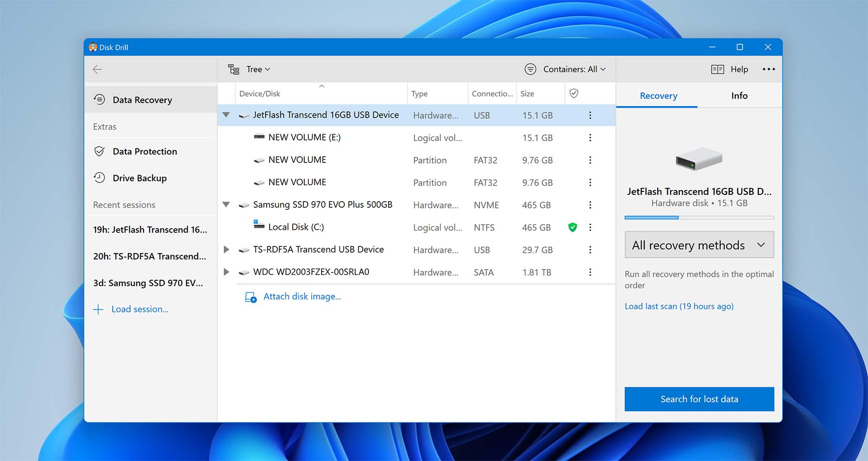Open options menu for Local Disk (C:)
Image resolution: width=868 pixels, height=461 pixels.
tap(590, 227)
